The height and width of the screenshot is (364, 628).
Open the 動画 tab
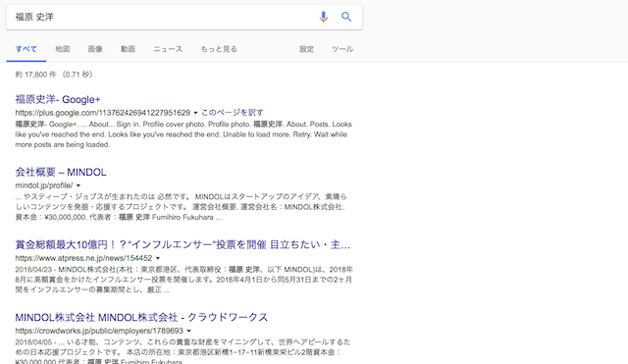tap(128, 49)
